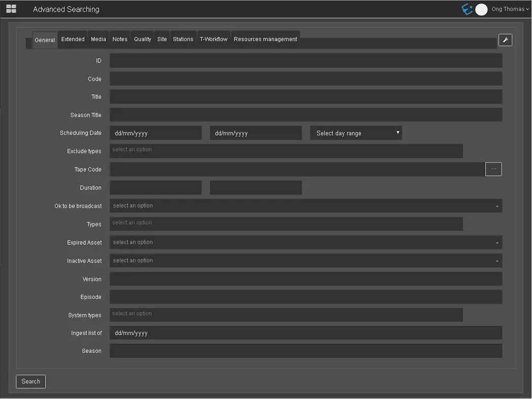This screenshot has width=532, height=399.
Task: Expand the Ok to be broadcast dropdown
Action: click(x=305, y=206)
